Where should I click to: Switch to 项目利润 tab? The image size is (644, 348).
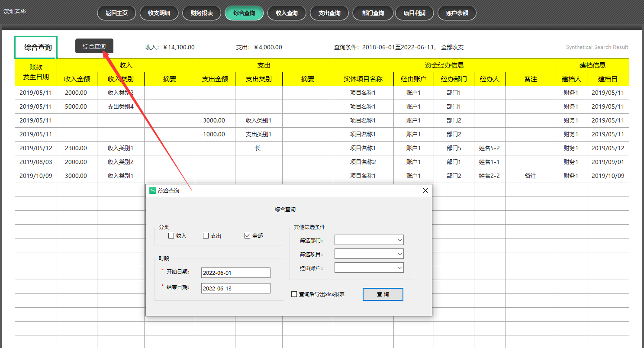(414, 13)
